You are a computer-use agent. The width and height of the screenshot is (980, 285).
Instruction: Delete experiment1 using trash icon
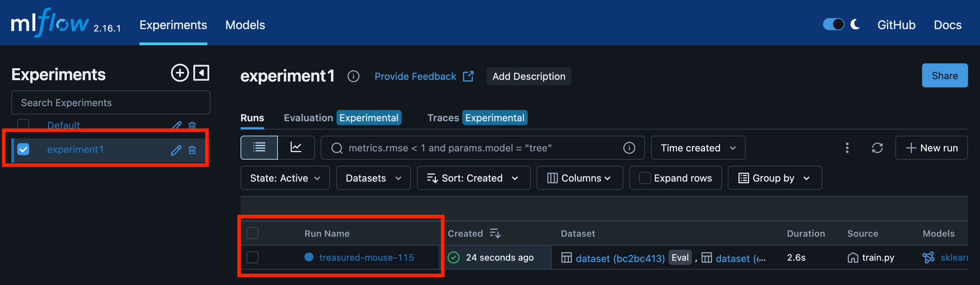[192, 150]
